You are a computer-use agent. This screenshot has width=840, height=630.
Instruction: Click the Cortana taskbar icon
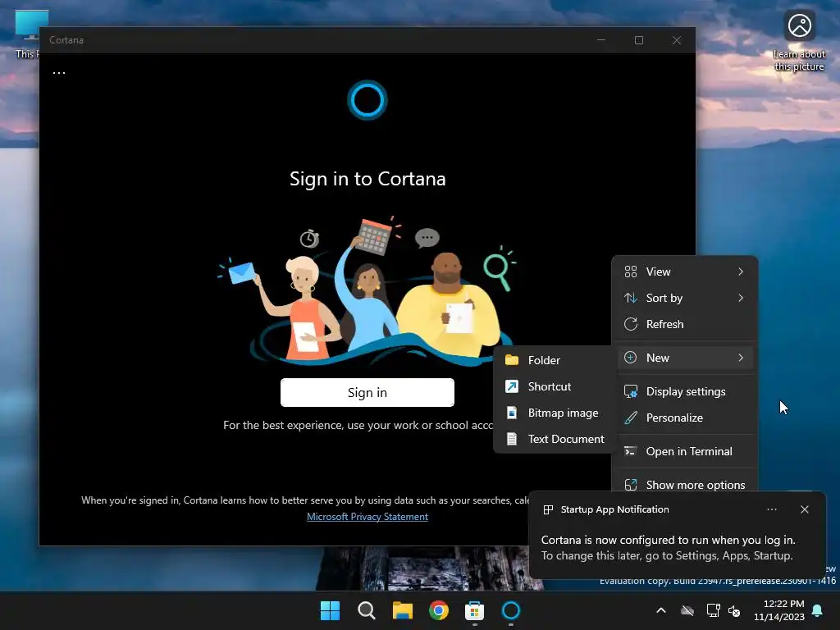(510, 610)
